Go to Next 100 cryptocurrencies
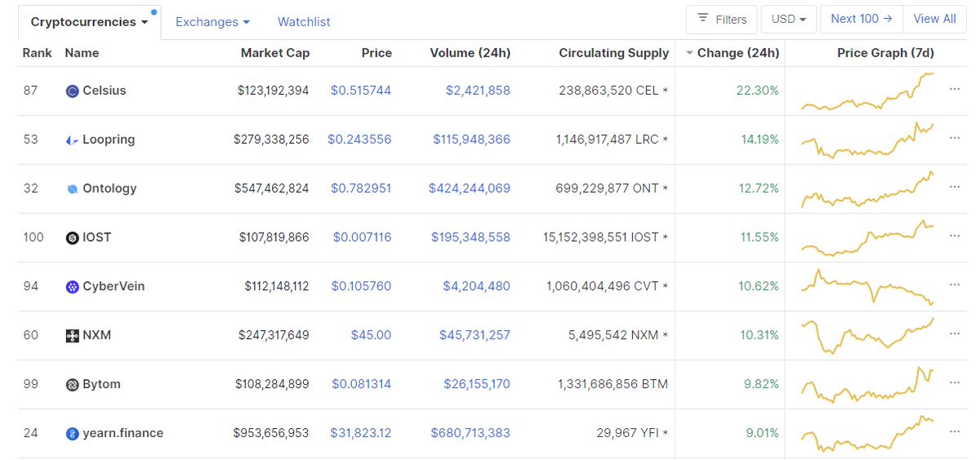Viewport: 980px width, 460px height. click(862, 19)
